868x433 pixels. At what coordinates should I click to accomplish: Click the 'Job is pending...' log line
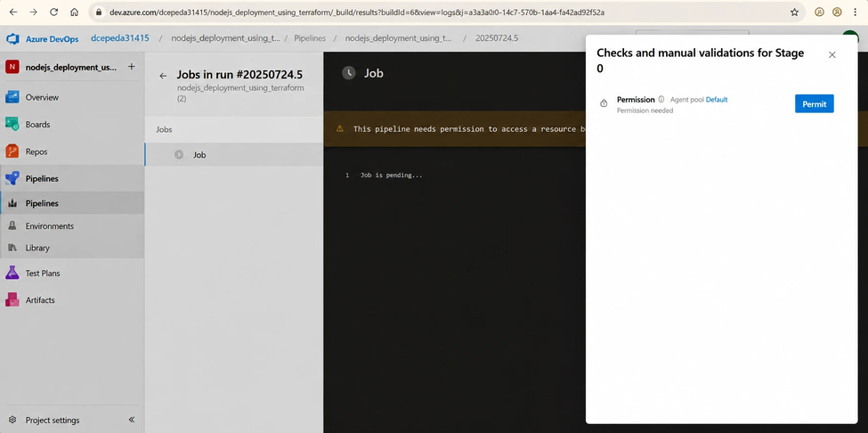click(391, 175)
